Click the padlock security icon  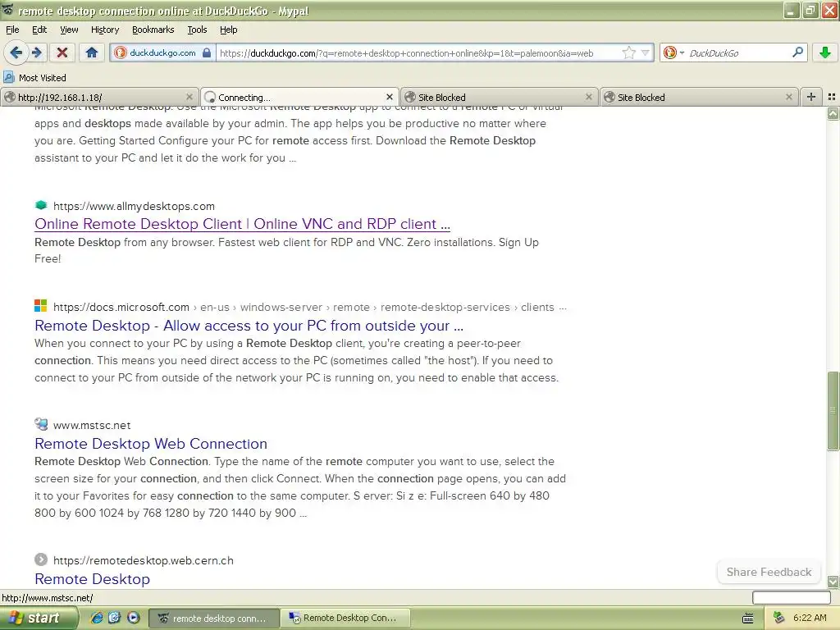207,52
